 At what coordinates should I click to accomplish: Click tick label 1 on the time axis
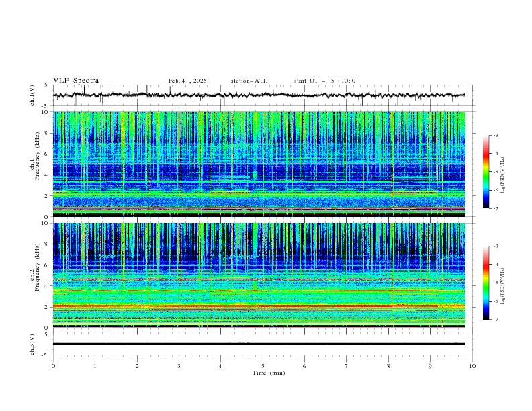pos(95,366)
